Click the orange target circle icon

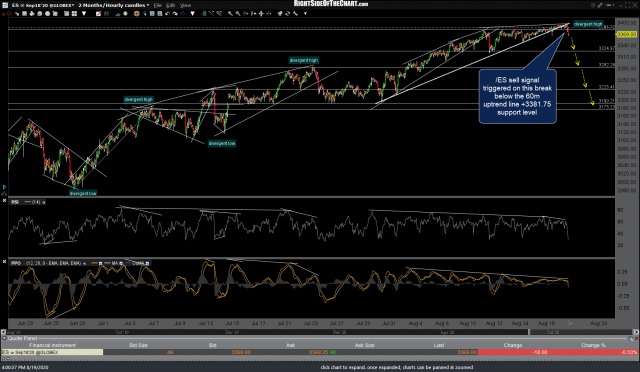point(137,14)
